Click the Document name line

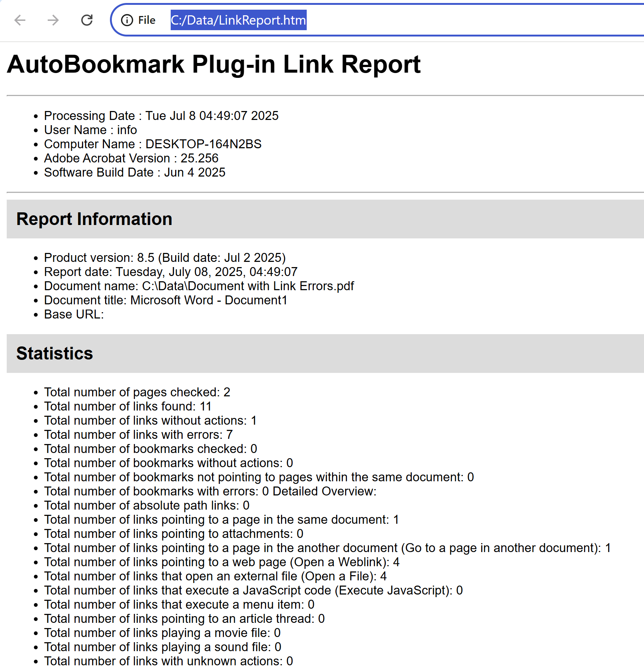click(x=199, y=286)
